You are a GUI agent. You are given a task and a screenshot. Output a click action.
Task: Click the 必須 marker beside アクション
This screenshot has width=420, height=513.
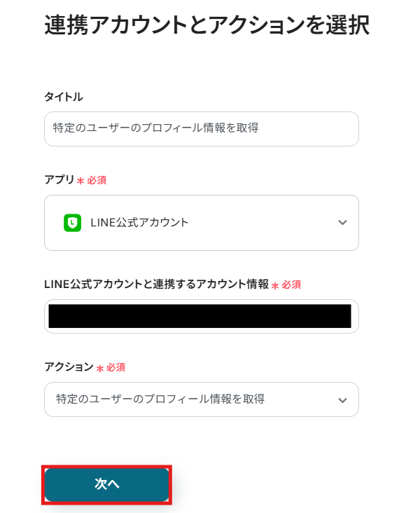115,367
